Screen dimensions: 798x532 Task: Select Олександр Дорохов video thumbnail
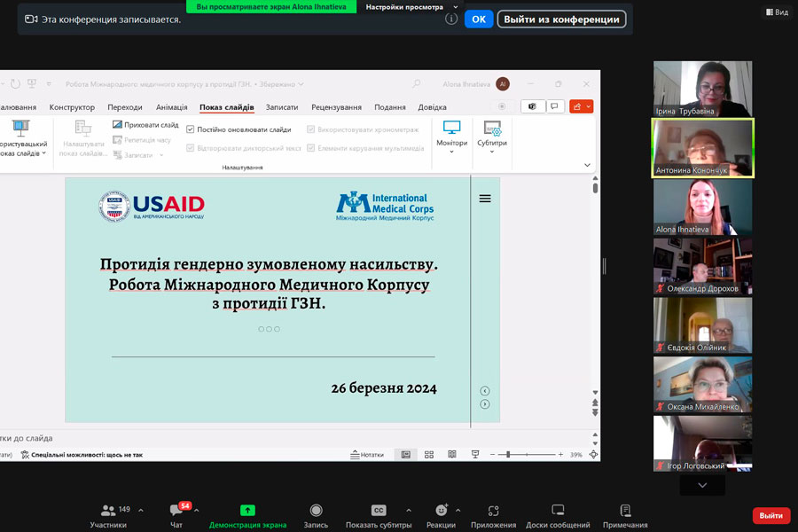[x=702, y=266]
